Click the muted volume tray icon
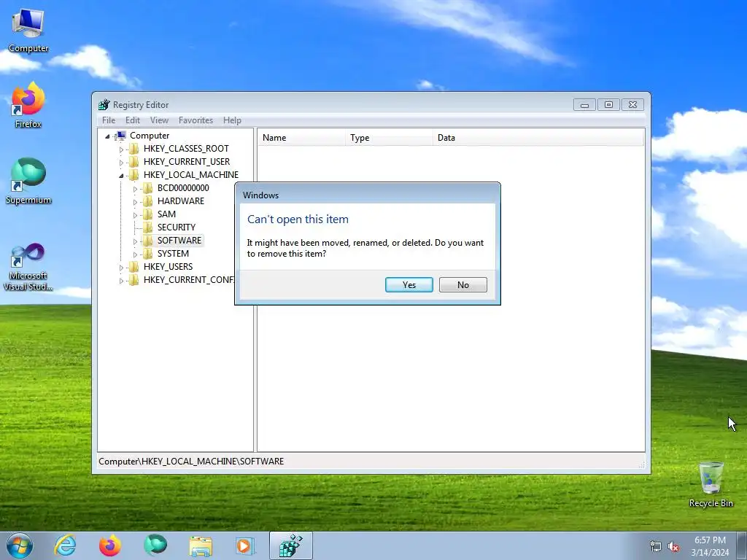 pos(673,547)
